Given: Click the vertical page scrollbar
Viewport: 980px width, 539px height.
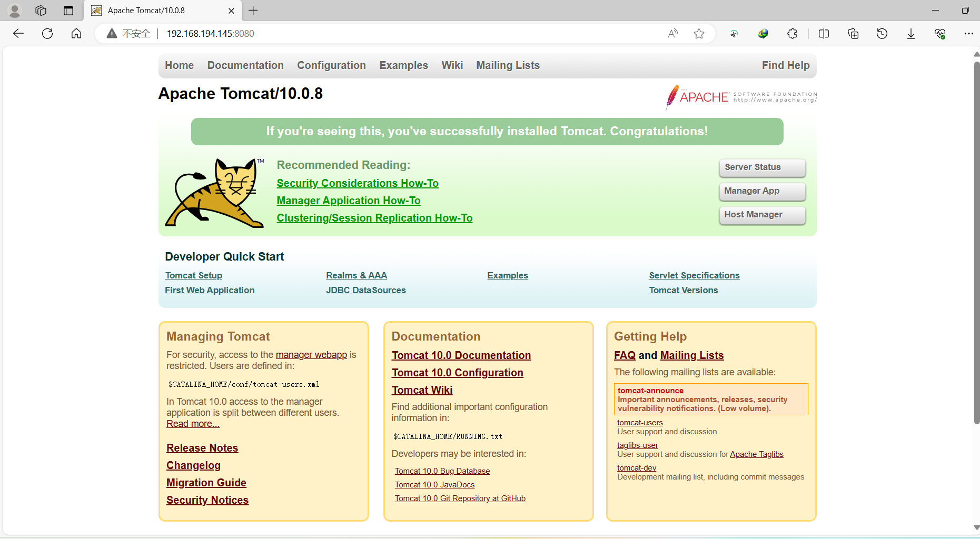Looking at the screenshot, I should (x=976, y=242).
